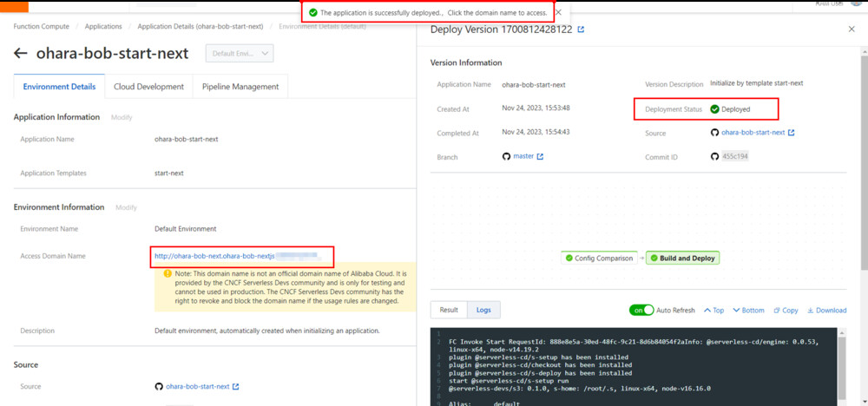Toggle the Auto Refresh switch off
The width and height of the screenshot is (868, 406).
click(641, 311)
